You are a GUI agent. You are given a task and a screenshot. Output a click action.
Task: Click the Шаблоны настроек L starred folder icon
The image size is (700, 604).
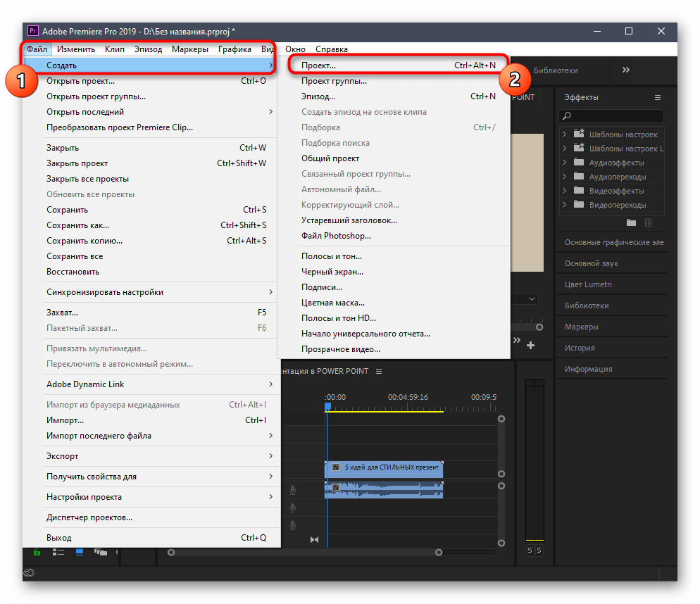point(579,147)
